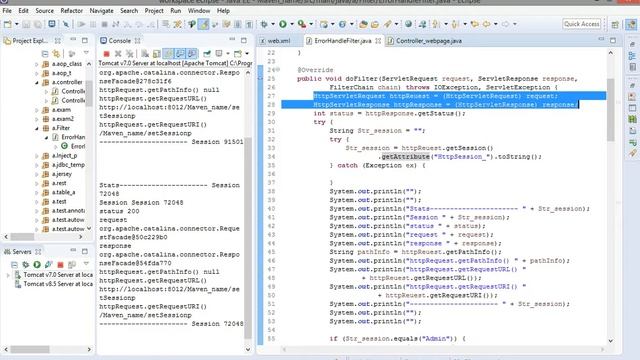Click the Quick Access search field
The width and height of the screenshot is (640, 360).
[582, 24]
